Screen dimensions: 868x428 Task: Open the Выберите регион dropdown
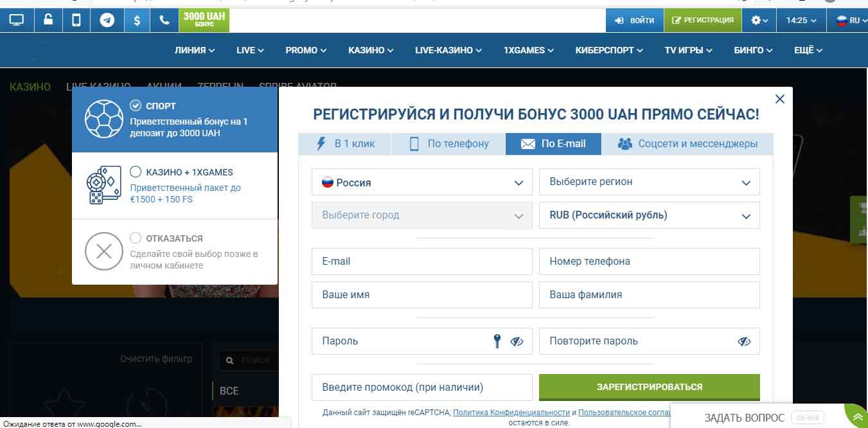pos(650,182)
